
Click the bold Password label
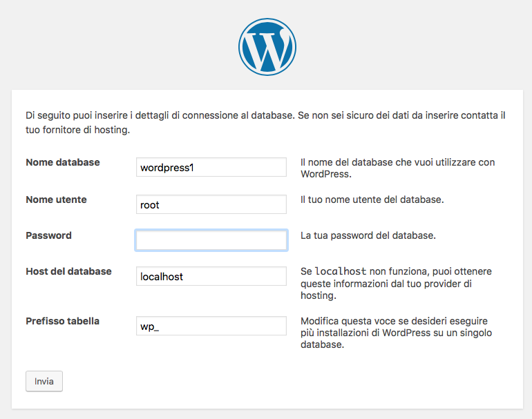[48, 235]
